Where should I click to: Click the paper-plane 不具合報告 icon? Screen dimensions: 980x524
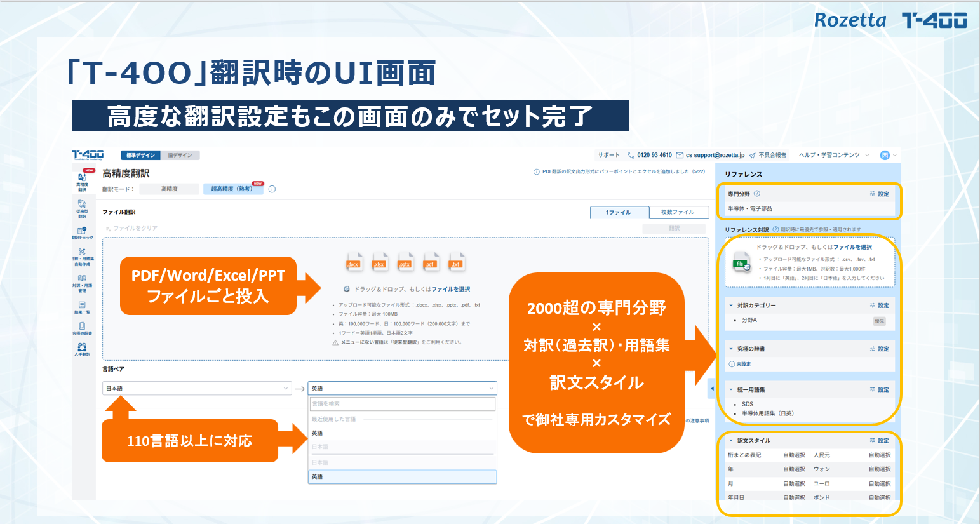click(x=752, y=155)
